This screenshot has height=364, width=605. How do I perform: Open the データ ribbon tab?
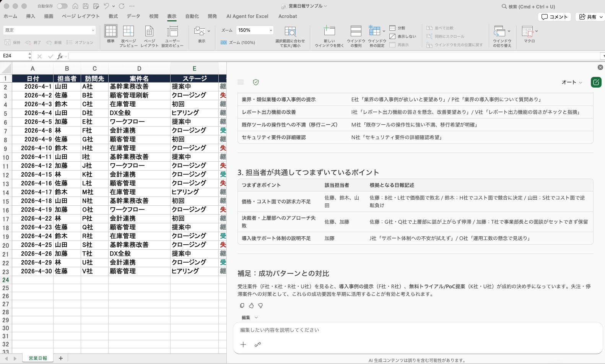133,16
